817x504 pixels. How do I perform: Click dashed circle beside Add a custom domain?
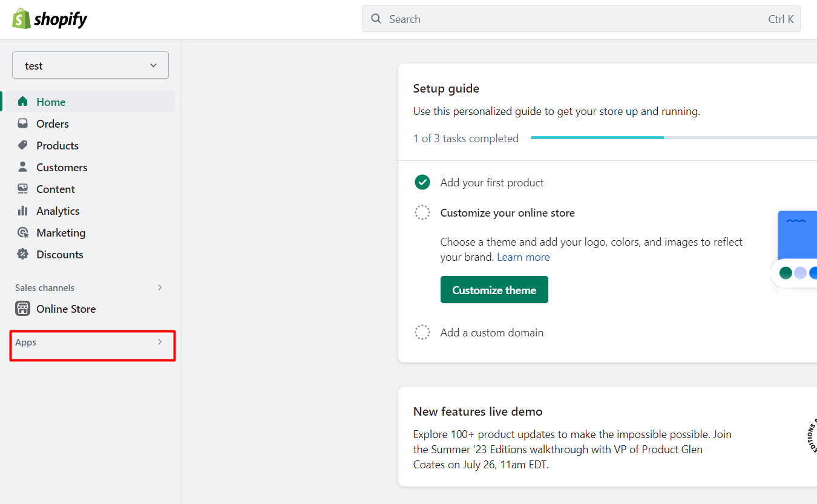tap(422, 332)
